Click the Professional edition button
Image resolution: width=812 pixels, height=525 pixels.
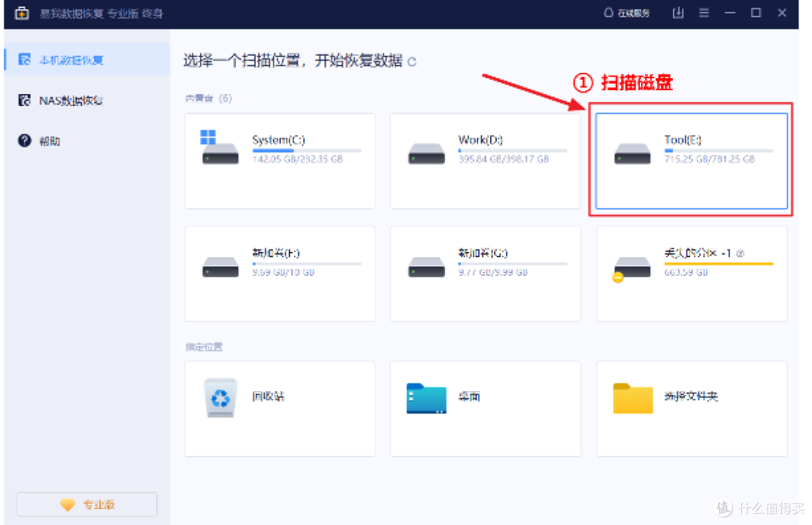pyautogui.click(x=87, y=504)
